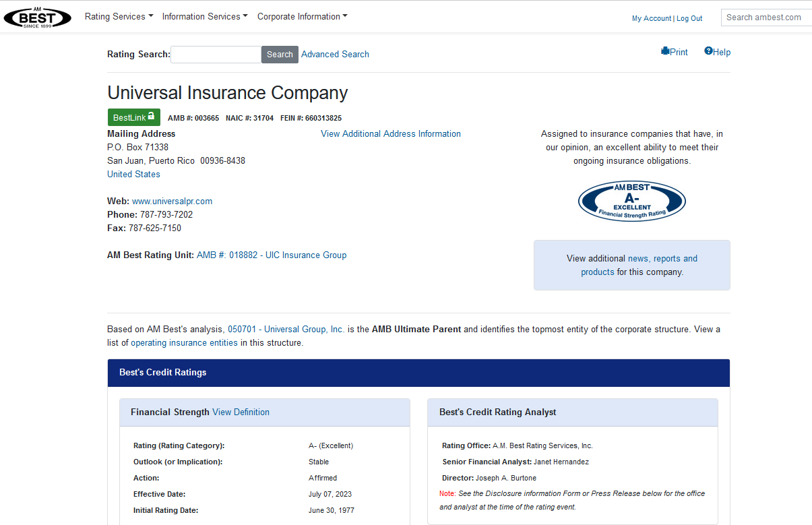
Task: Click effective date July 07, 2023
Action: pyautogui.click(x=330, y=494)
